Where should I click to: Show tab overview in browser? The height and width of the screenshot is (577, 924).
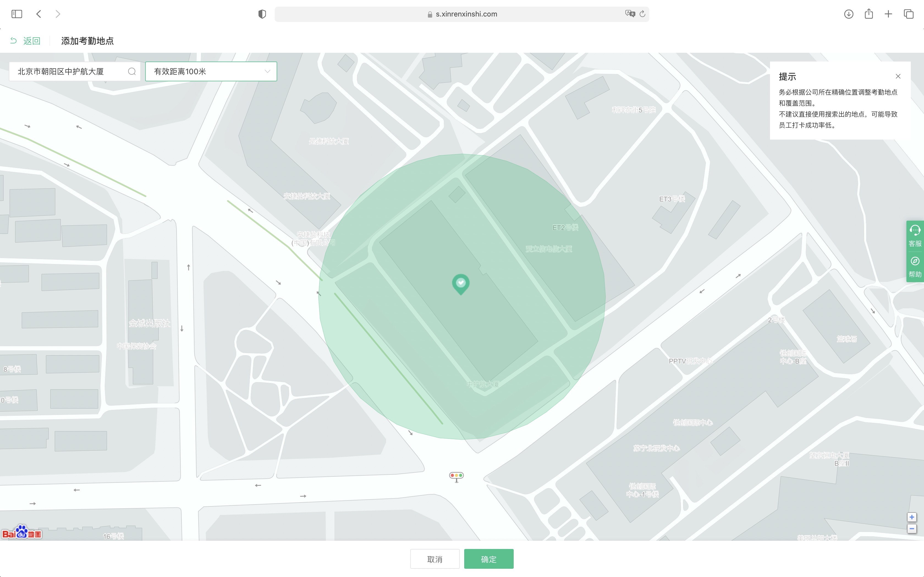click(x=908, y=14)
